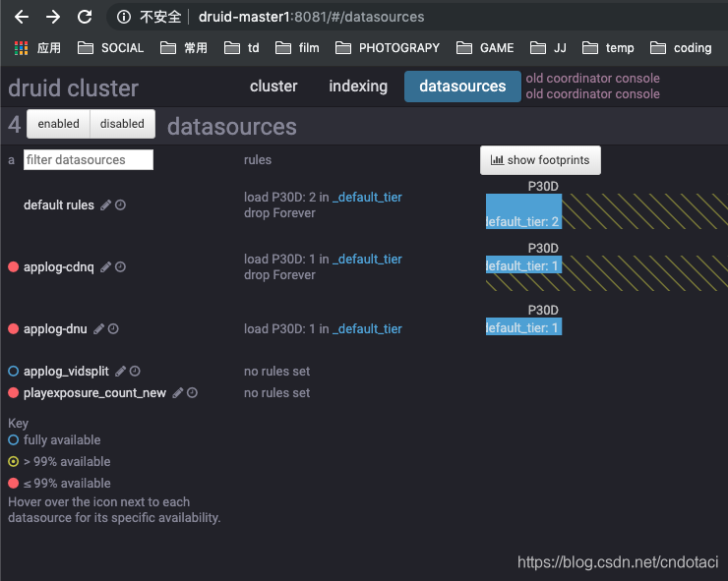Click 'drop Forever' under default rules

[x=279, y=213]
